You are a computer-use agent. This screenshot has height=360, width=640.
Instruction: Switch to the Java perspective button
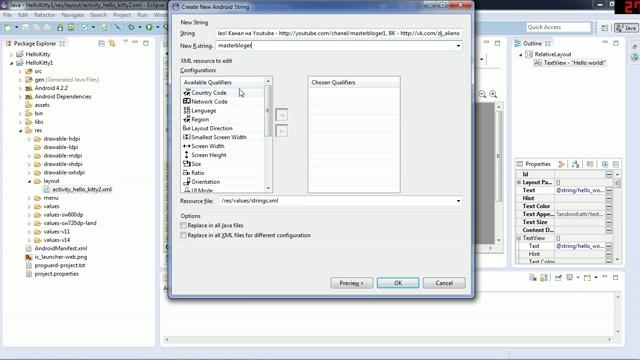(x=626, y=28)
